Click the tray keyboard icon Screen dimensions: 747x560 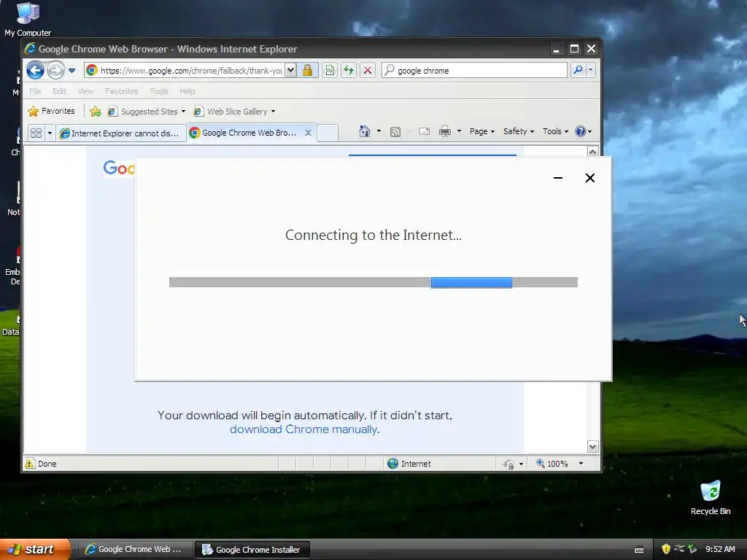point(639,550)
